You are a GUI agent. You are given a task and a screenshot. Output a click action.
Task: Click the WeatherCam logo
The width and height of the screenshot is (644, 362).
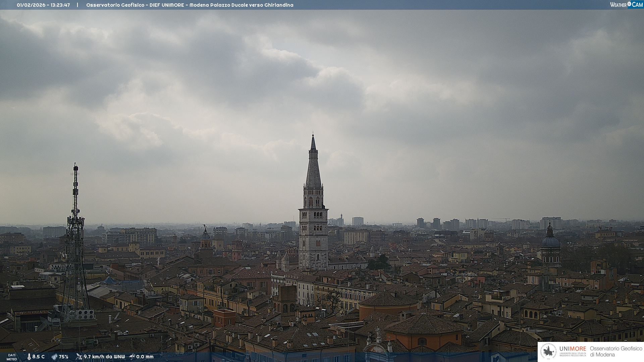(626, 5)
